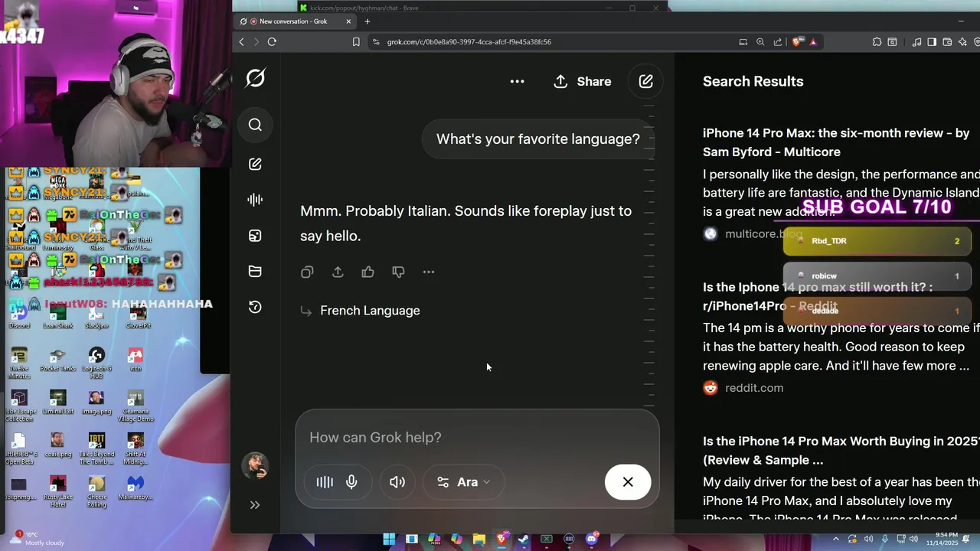Toggle the speaker audio button
Viewport: 980px width, 551px height.
click(397, 482)
